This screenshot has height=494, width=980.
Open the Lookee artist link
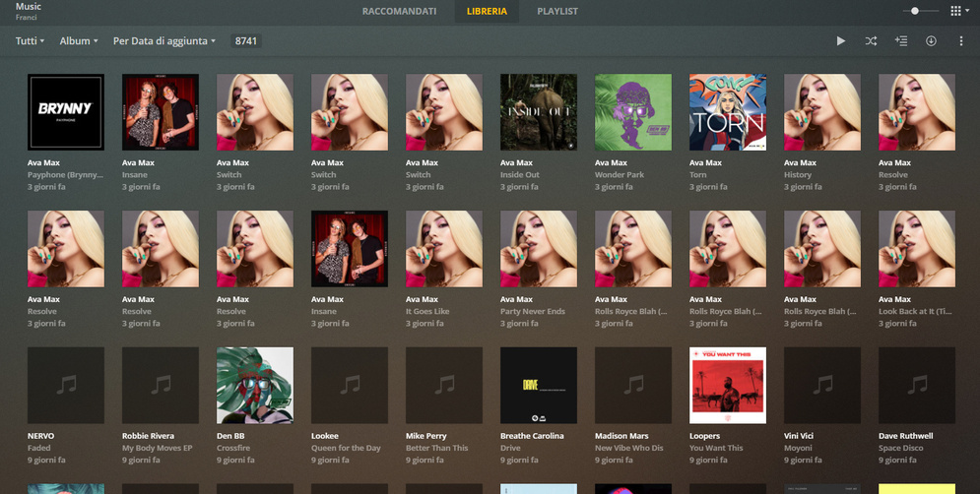pos(325,436)
